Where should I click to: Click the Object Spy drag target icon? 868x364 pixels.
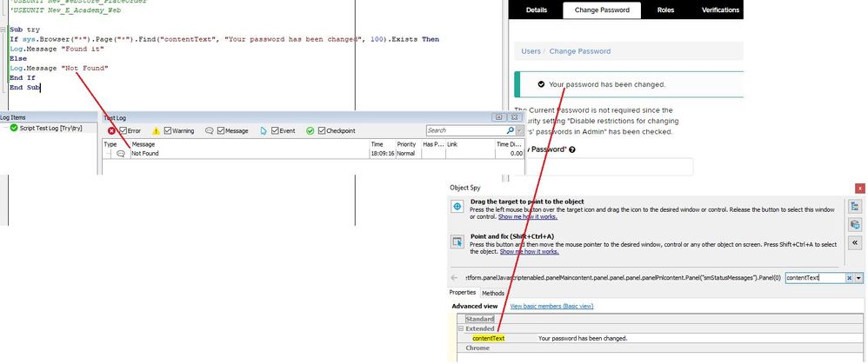tap(457, 207)
